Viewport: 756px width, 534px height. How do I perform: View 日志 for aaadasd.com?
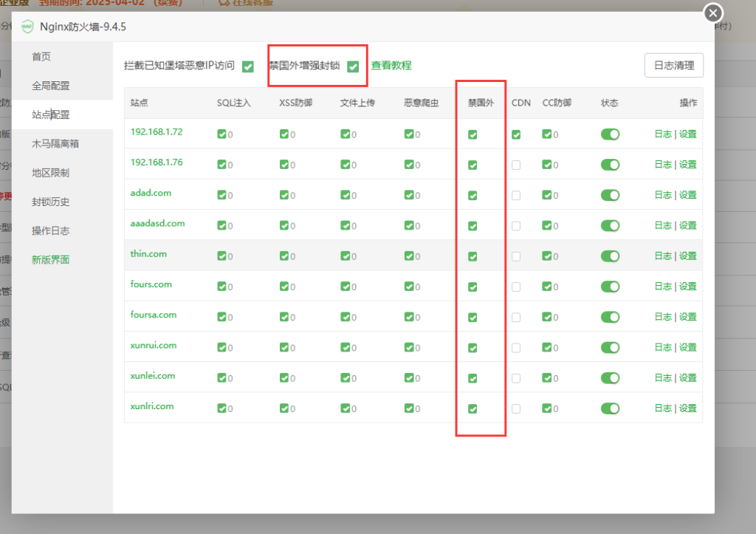[x=663, y=225]
